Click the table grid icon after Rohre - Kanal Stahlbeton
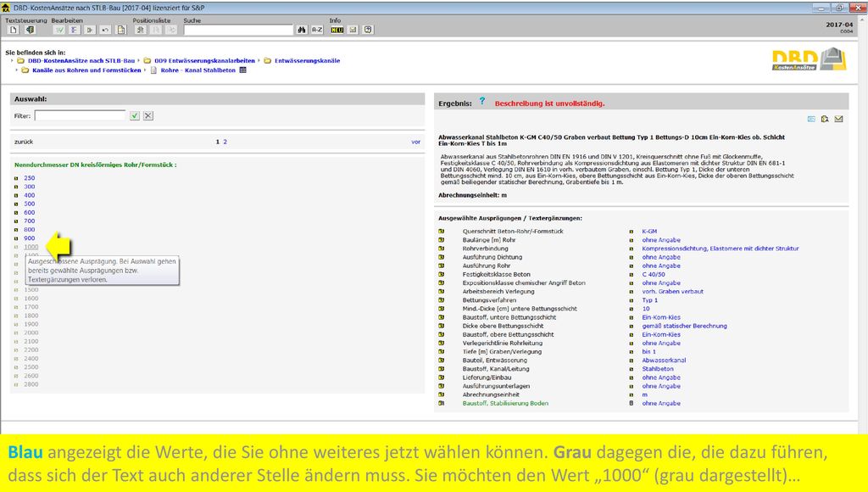 pyautogui.click(x=242, y=70)
